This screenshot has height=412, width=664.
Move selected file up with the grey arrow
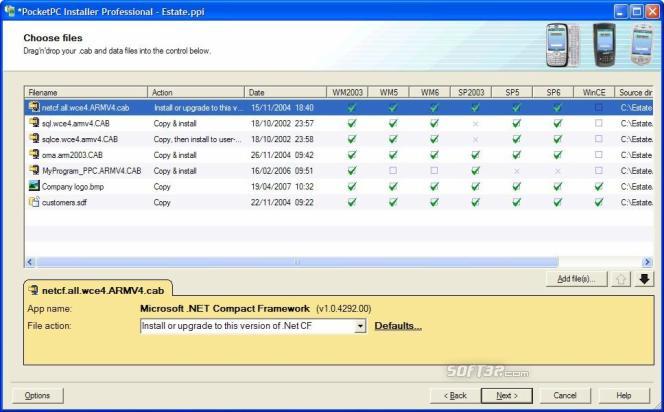click(x=621, y=279)
